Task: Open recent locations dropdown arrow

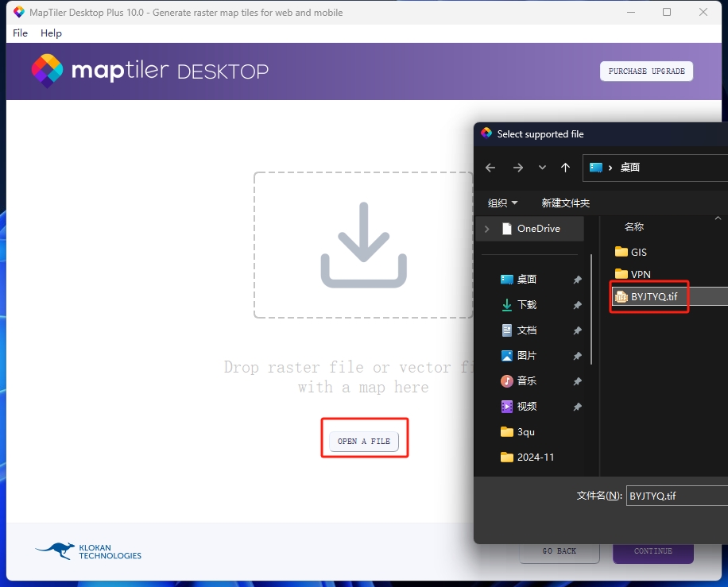Action: point(542,168)
